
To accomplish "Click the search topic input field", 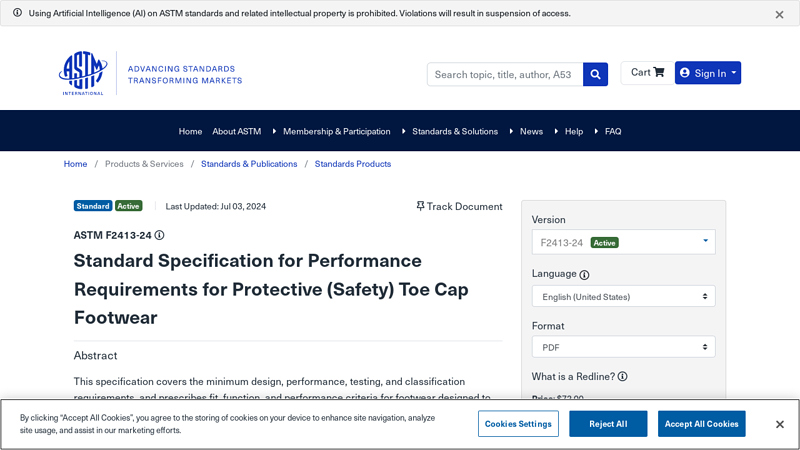I will (x=504, y=74).
